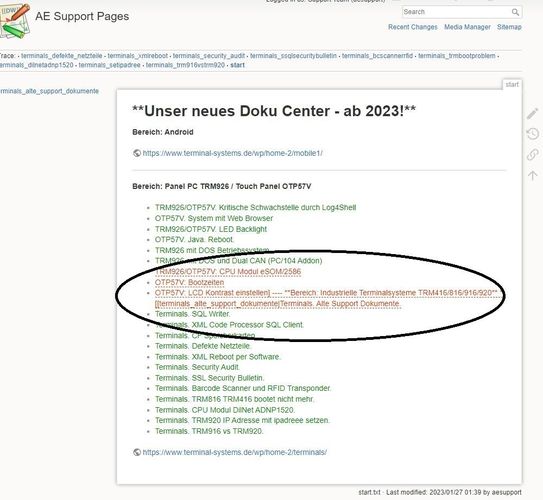
Task: Open Terminals Security Audit link
Action: click(x=197, y=367)
